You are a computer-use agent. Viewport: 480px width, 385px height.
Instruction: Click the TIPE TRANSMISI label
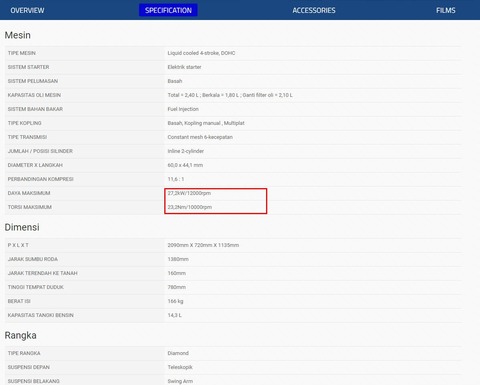click(27, 137)
